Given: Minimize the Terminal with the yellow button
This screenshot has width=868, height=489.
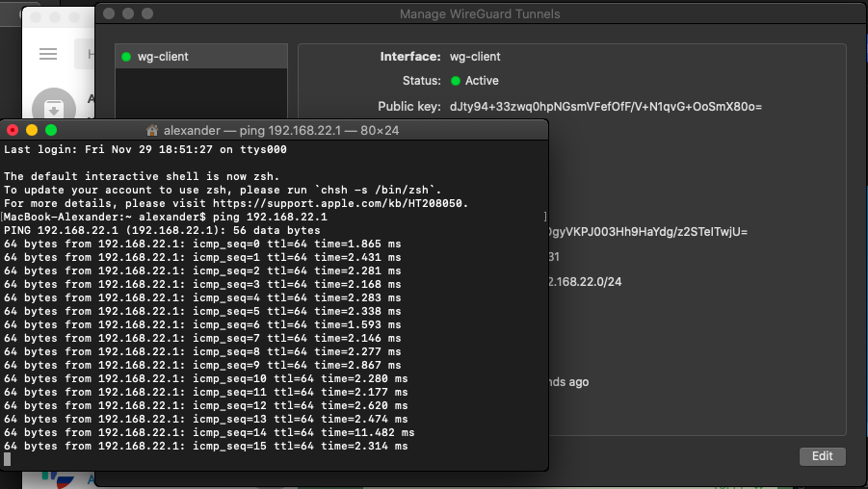Looking at the screenshot, I should [x=32, y=130].
